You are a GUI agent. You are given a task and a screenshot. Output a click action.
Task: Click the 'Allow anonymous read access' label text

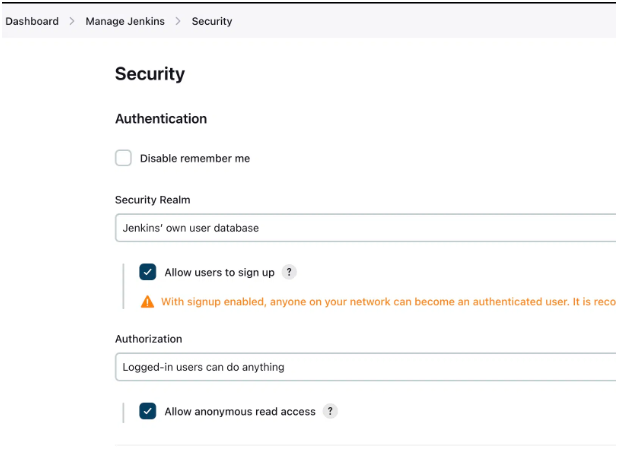[x=240, y=411]
